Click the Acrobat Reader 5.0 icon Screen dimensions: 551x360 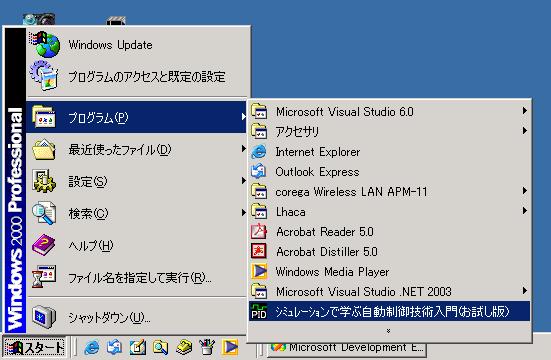click(x=259, y=231)
